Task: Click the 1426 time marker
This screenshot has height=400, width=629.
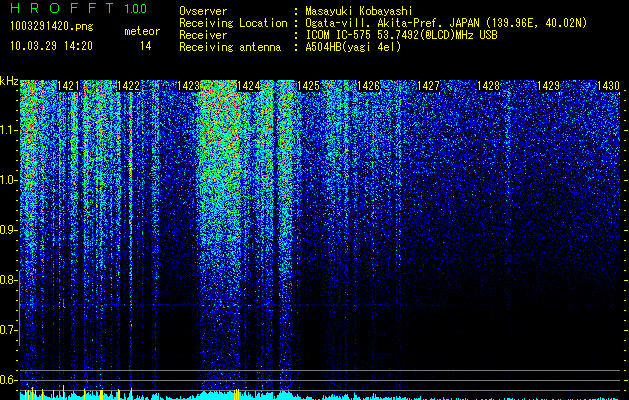Action: tap(368, 86)
